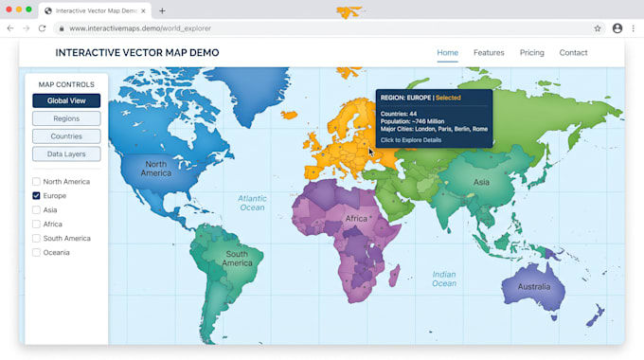Viewport: 644px width, 360px height.
Task: Enable the Asia checkbox
Action: 36,209
